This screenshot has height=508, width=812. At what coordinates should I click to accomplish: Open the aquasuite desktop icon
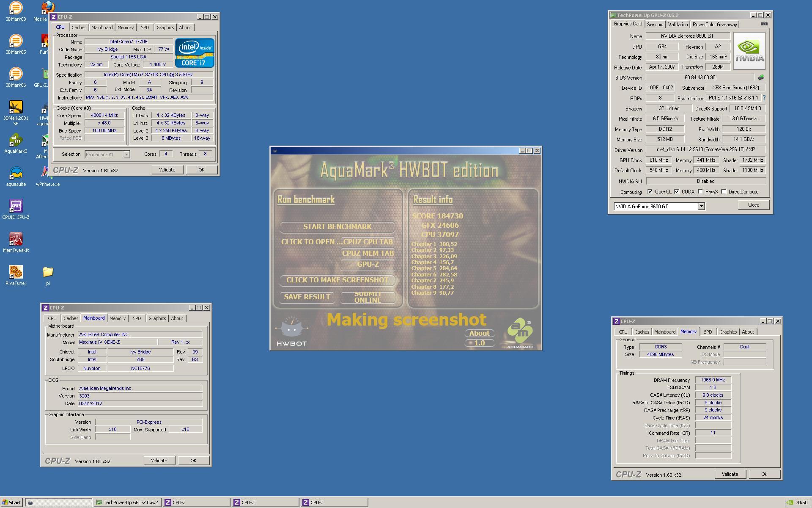(16, 176)
